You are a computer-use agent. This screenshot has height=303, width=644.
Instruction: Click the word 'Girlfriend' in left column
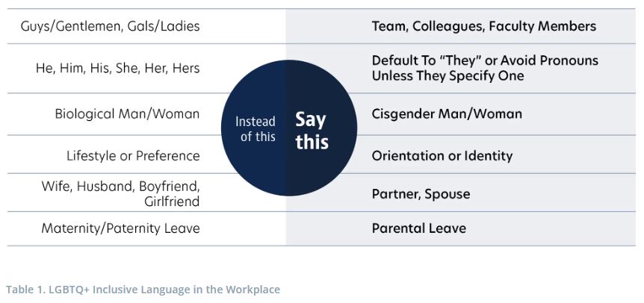click(172, 202)
